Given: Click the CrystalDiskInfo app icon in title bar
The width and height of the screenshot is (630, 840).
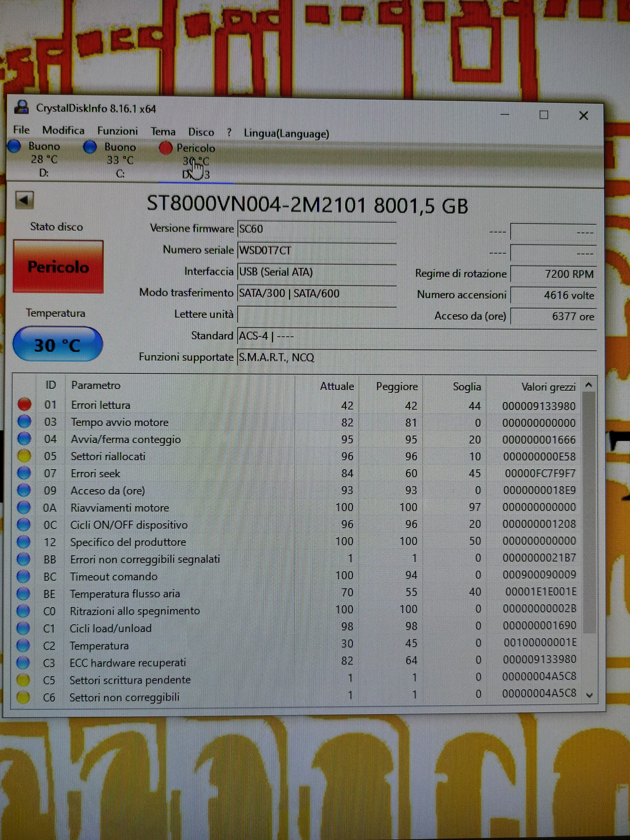Looking at the screenshot, I should click(21, 108).
